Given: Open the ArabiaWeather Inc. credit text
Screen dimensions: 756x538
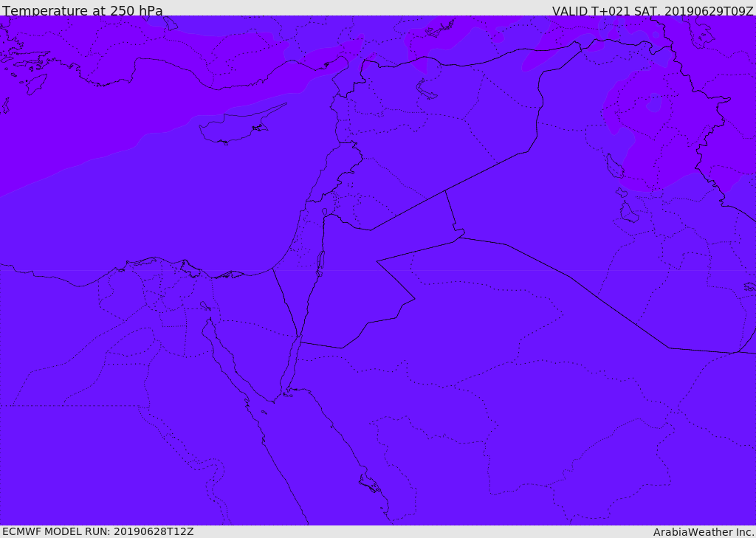Looking at the screenshot, I should (704, 531).
